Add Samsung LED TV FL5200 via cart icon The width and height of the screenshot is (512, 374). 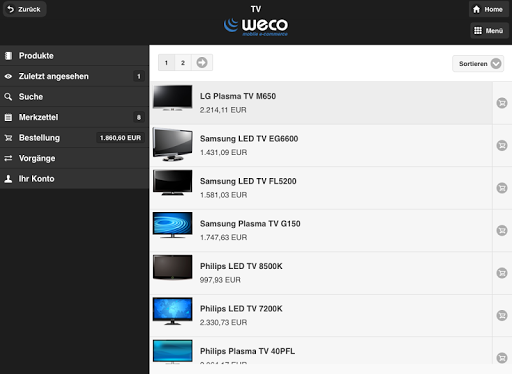[502, 188]
